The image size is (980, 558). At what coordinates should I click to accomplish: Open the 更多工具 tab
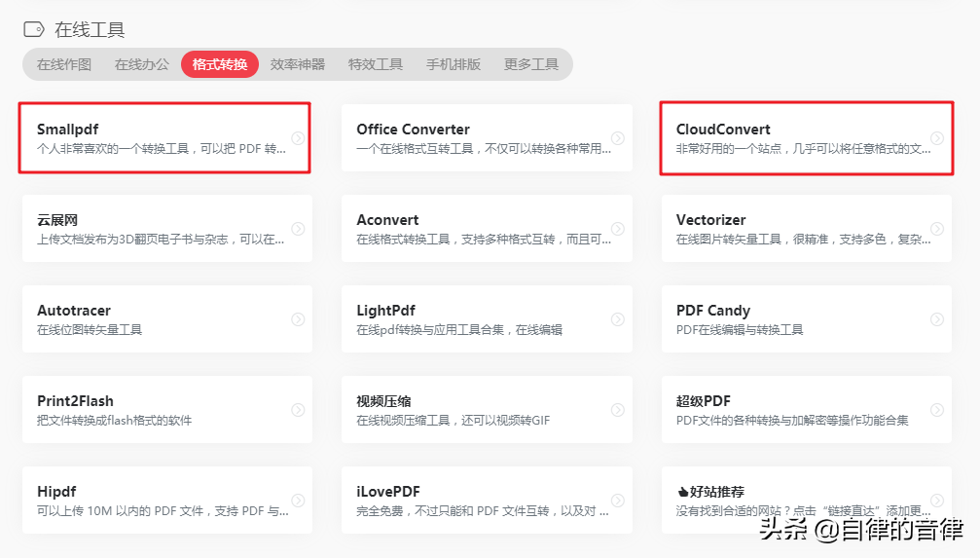531,64
